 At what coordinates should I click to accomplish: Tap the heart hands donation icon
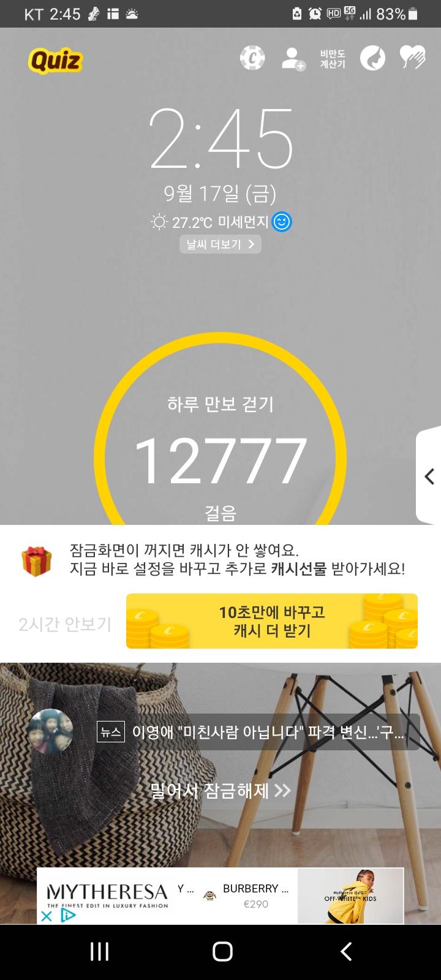[x=413, y=58]
